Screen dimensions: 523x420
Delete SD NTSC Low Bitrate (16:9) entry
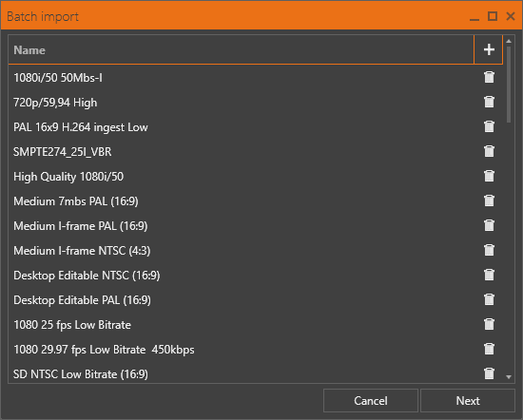coord(489,373)
